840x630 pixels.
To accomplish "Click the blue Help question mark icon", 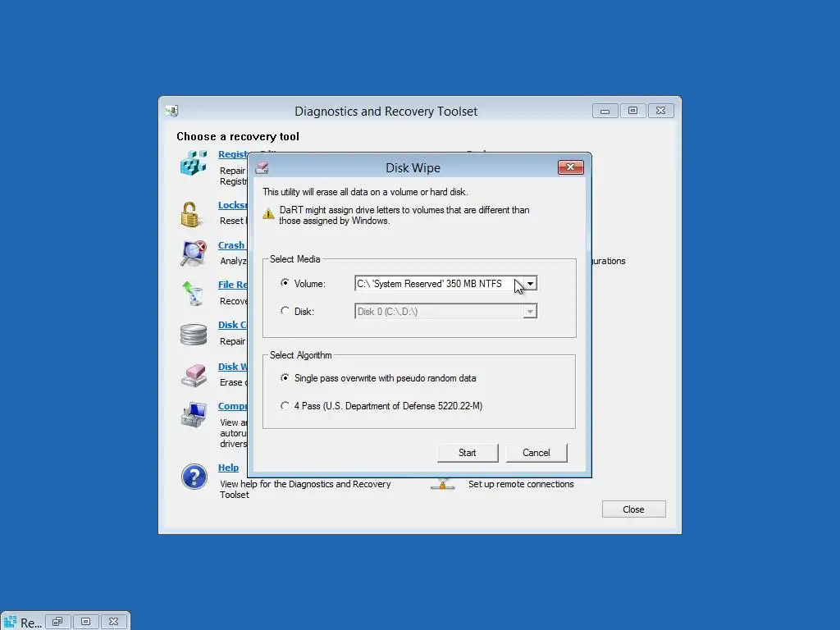I will [x=194, y=477].
